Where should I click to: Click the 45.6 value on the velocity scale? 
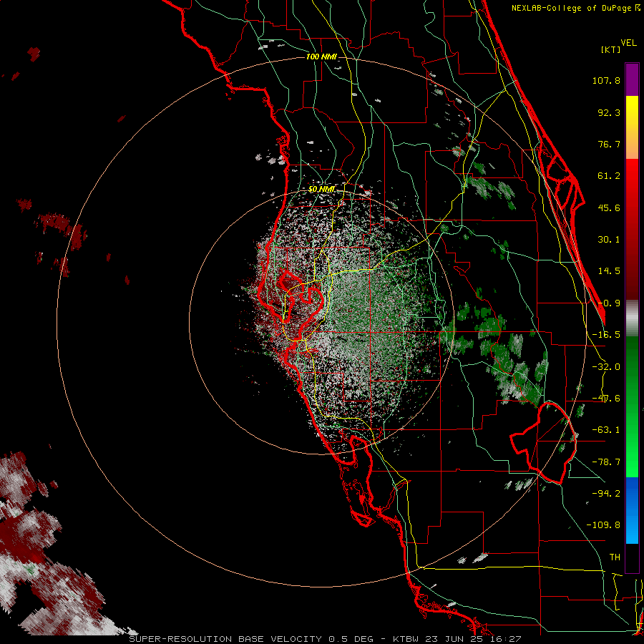609,208
